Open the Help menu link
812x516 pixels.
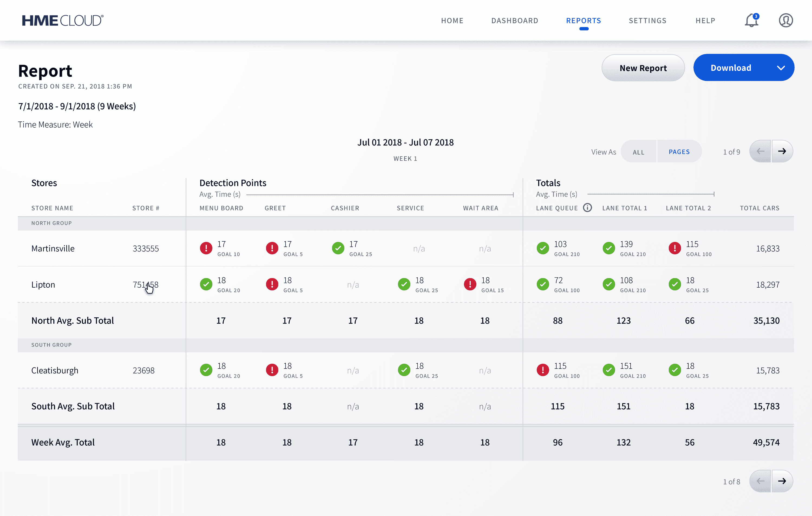705,21
